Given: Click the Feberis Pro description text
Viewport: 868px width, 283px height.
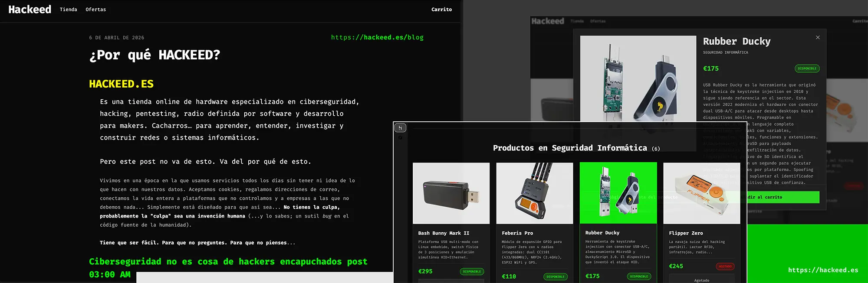Looking at the screenshot, I should click(x=532, y=252).
